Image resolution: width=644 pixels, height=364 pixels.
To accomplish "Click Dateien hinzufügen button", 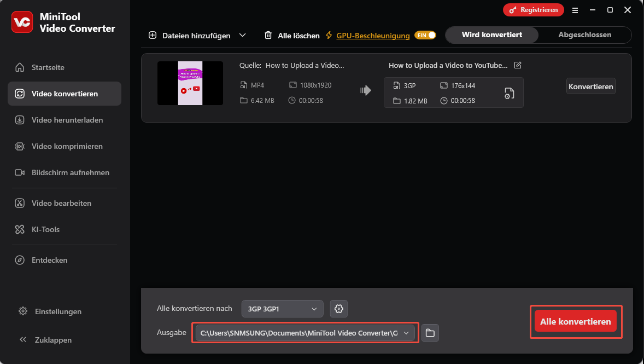I will [x=189, y=36].
